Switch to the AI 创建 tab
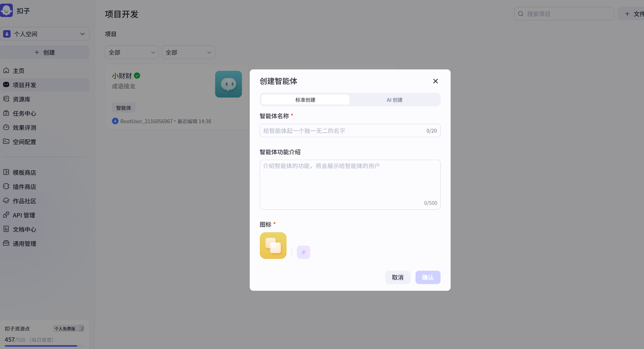 coord(395,100)
